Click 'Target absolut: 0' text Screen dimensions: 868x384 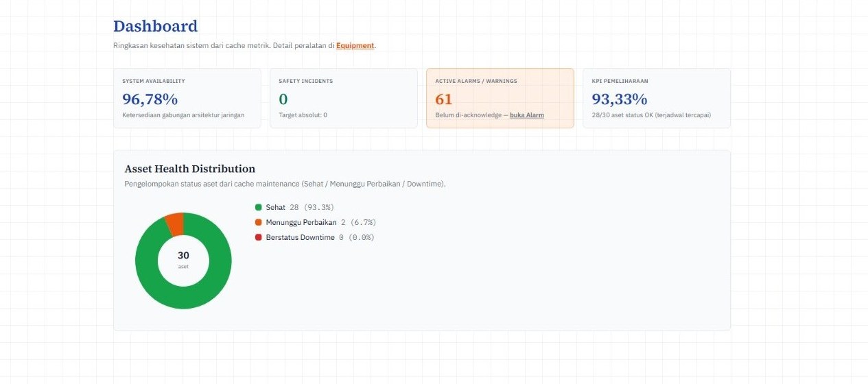pyautogui.click(x=303, y=115)
